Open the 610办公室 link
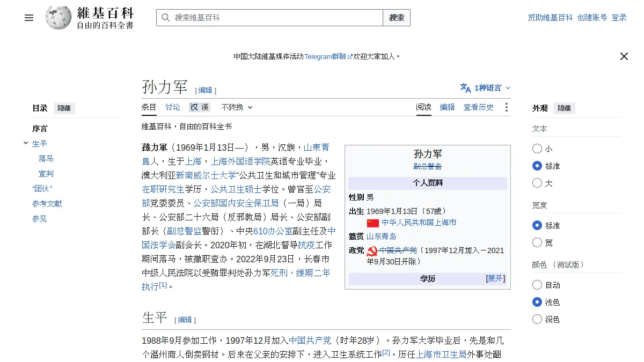644x362 pixels. 273,231
